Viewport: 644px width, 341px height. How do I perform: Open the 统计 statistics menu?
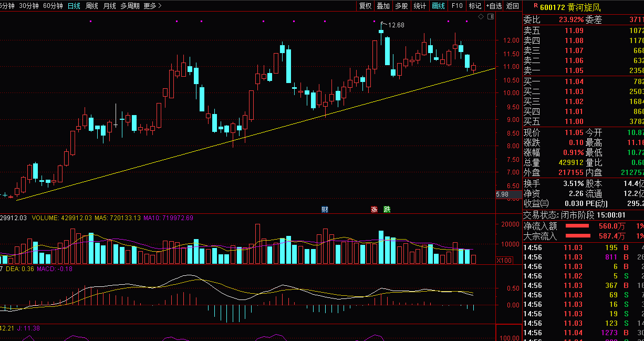[420, 6]
